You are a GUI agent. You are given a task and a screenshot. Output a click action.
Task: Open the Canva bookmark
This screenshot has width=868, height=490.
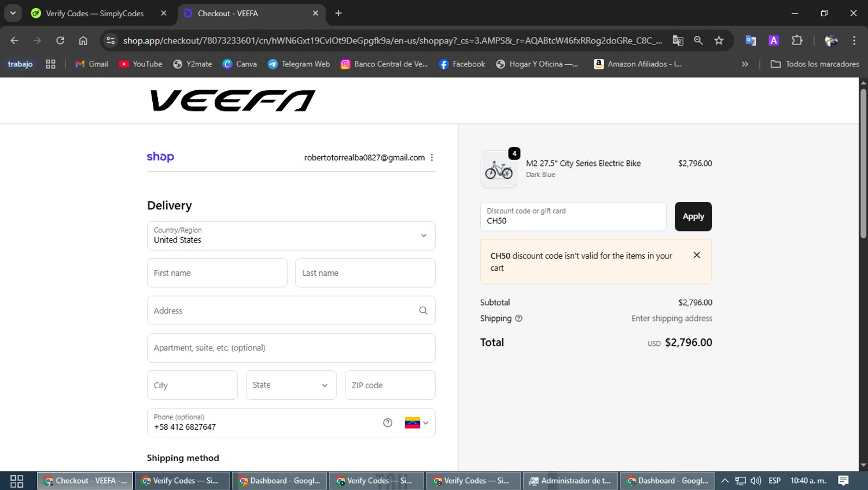(x=240, y=64)
